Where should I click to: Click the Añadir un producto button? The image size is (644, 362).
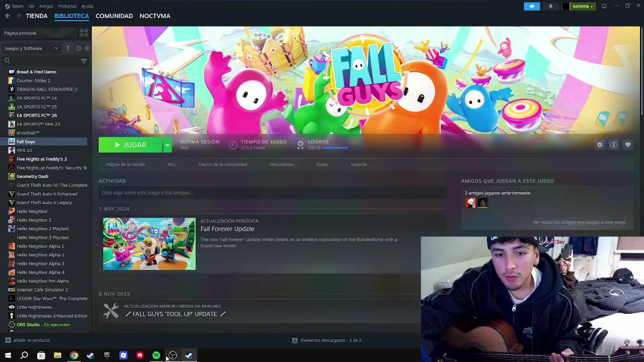28,340
